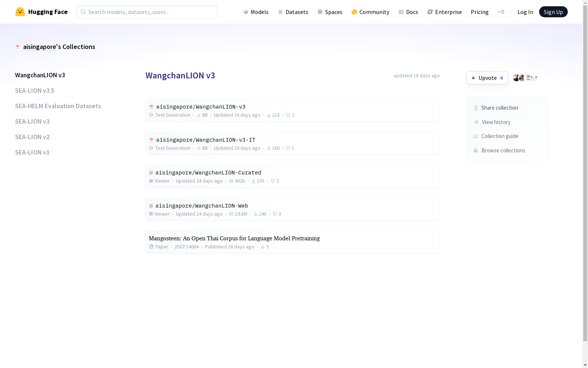Screen dimensions: 588x368
Task: Click heart icon on WangchanLION-v3 row
Action: pyautogui.click(x=288, y=115)
